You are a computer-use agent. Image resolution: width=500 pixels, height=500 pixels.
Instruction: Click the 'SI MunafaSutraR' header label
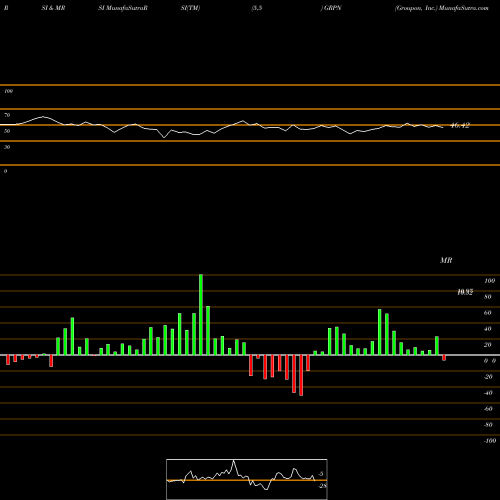pos(123,8)
